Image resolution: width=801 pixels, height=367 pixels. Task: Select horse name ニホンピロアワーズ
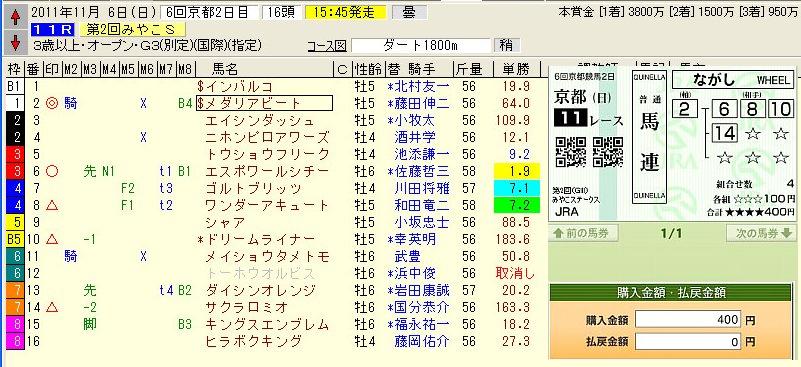(x=267, y=137)
